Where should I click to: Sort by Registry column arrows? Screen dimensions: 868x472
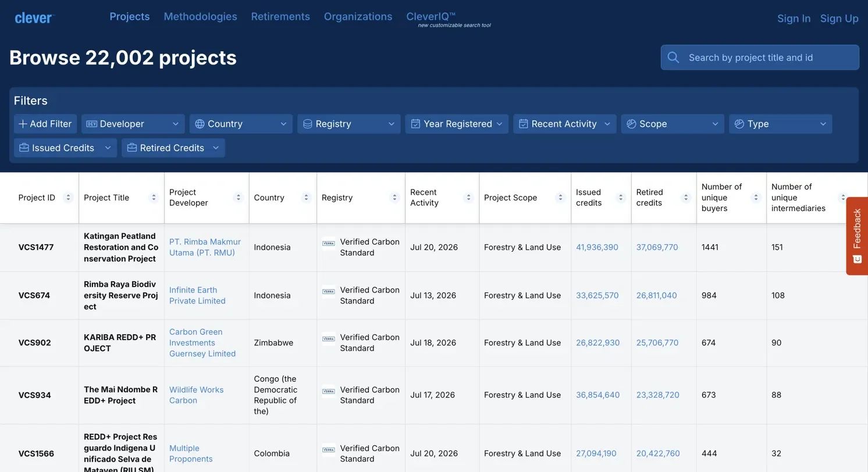click(x=395, y=198)
